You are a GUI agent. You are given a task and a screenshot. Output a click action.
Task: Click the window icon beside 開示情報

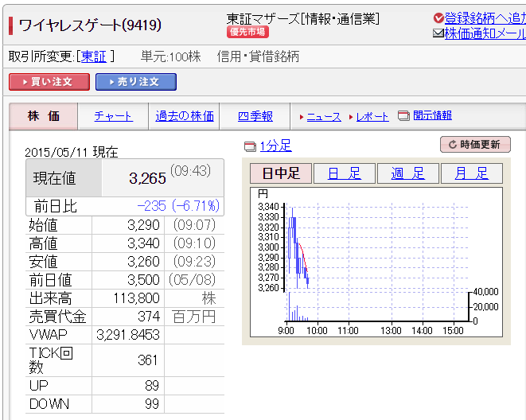tap(403, 116)
